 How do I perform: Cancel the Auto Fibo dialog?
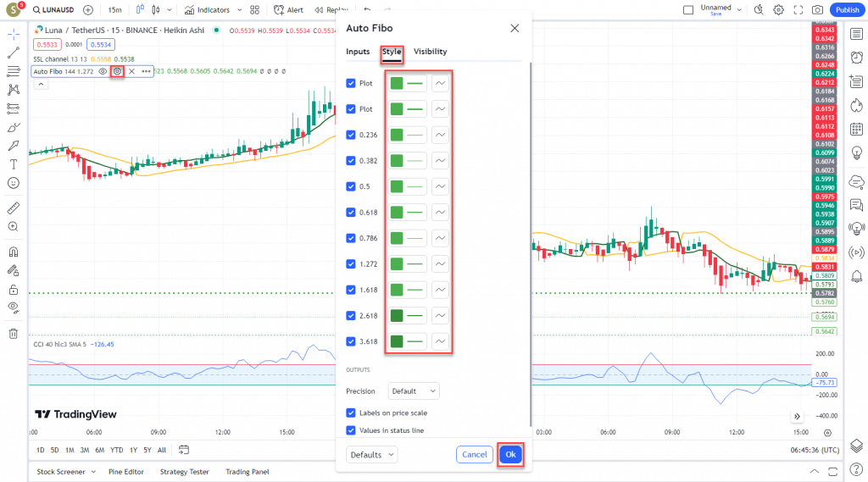point(475,455)
